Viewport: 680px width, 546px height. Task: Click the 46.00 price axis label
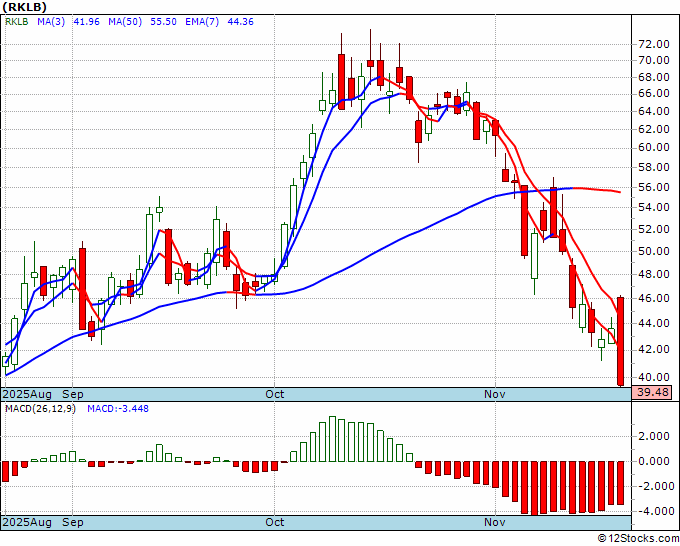(654, 298)
